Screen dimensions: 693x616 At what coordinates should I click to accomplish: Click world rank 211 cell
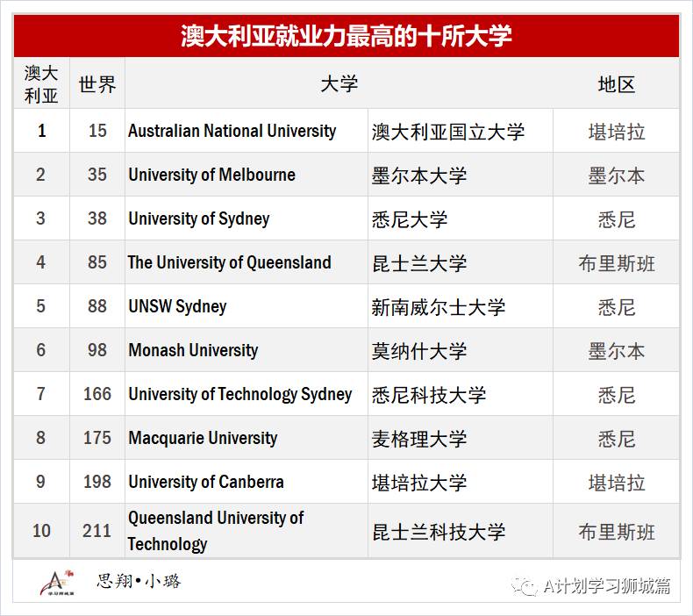coord(97,531)
